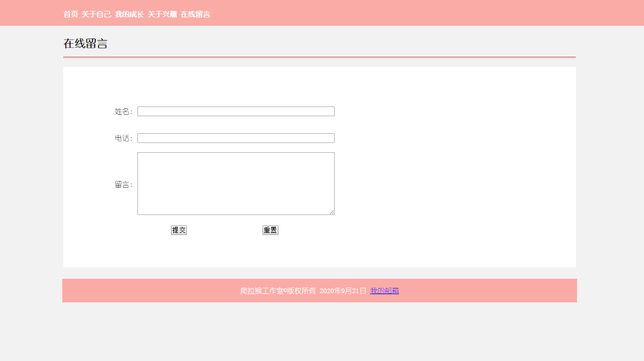Click the 留言: field label

click(x=124, y=185)
